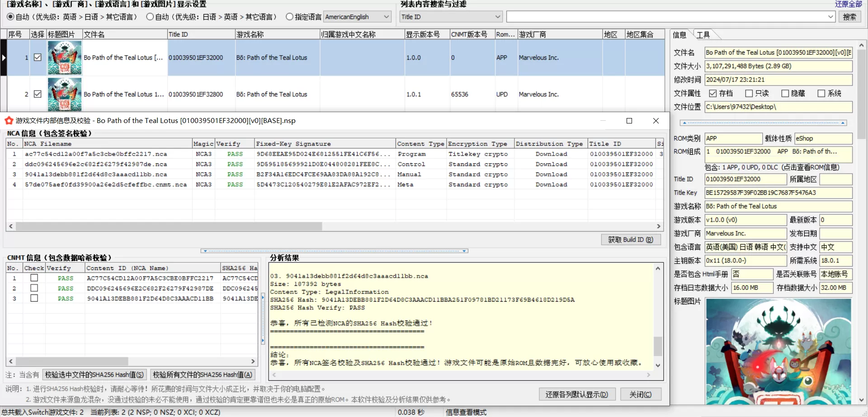Viewport: 868px width, 417px height.
Task: Switch to the 工具 tab
Action: point(703,35)
